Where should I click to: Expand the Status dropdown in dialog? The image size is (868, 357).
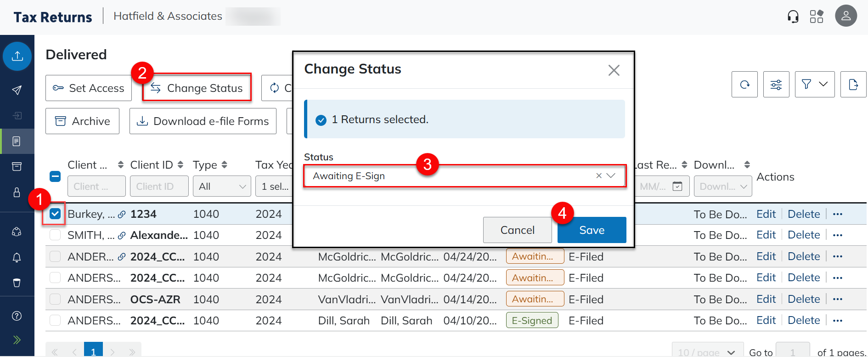coord(611,176)
